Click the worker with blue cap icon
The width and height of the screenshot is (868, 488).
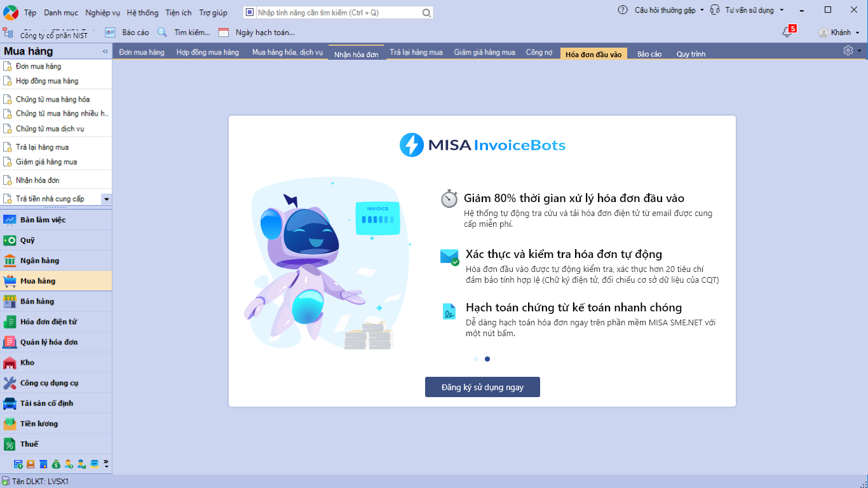[x=81, y=464]
